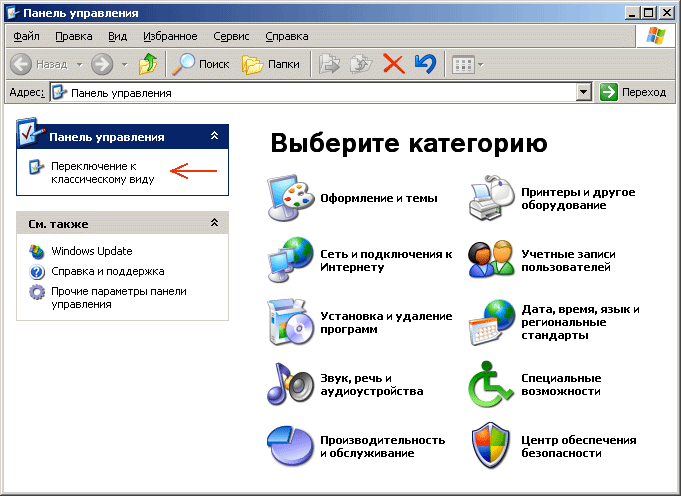681x496 pixels.
Task: Collapse the Панель управления side panel
Action: (213, 137)
